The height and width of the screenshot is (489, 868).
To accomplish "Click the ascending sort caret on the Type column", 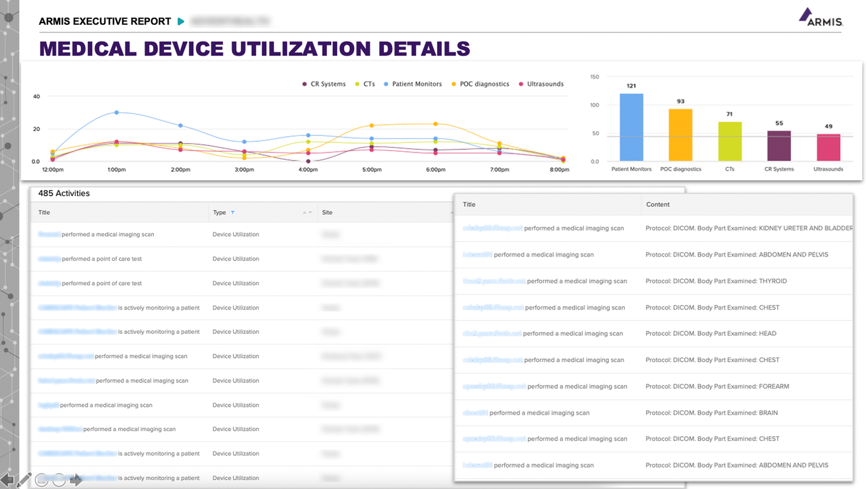I will tap(305, 212).
